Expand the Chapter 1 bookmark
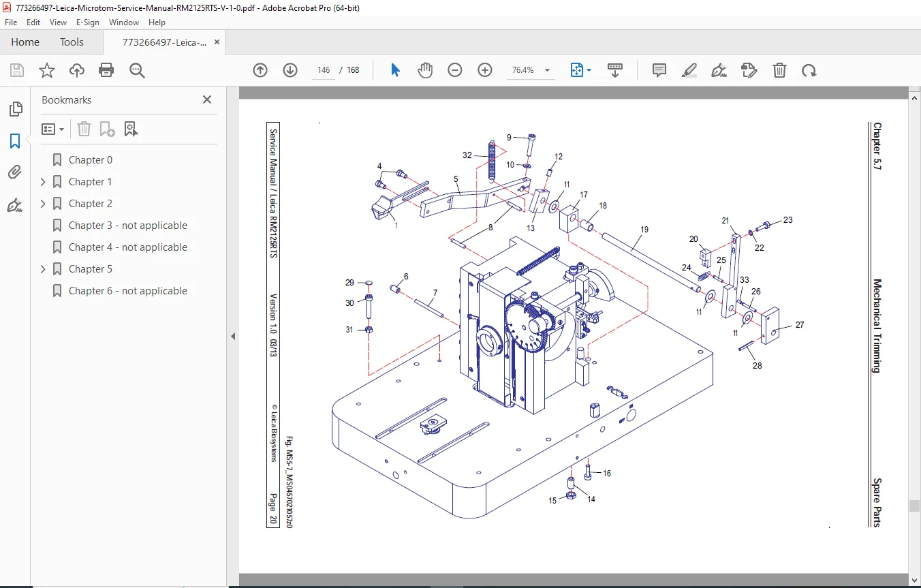Image resolution: width=921 pixels, height=588 pixels. pyautogui.click(x=44, y=182)
